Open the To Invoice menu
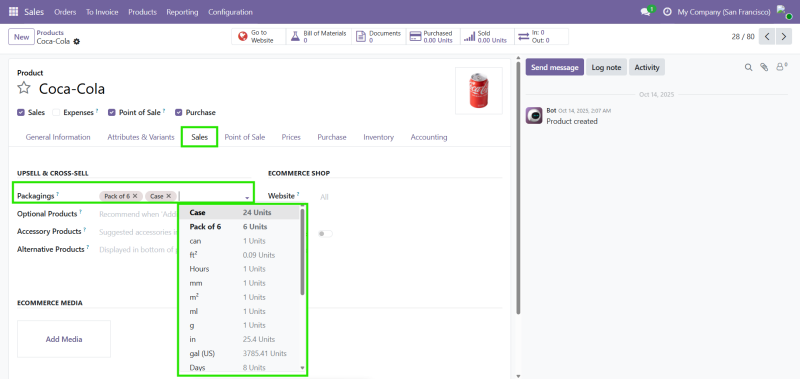The image size is (800, 379). [102, 12]
